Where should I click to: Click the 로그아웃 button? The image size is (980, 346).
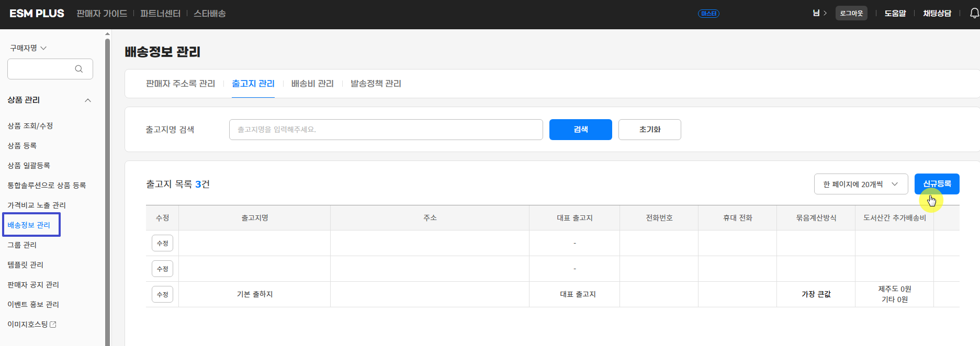(851, 14)
